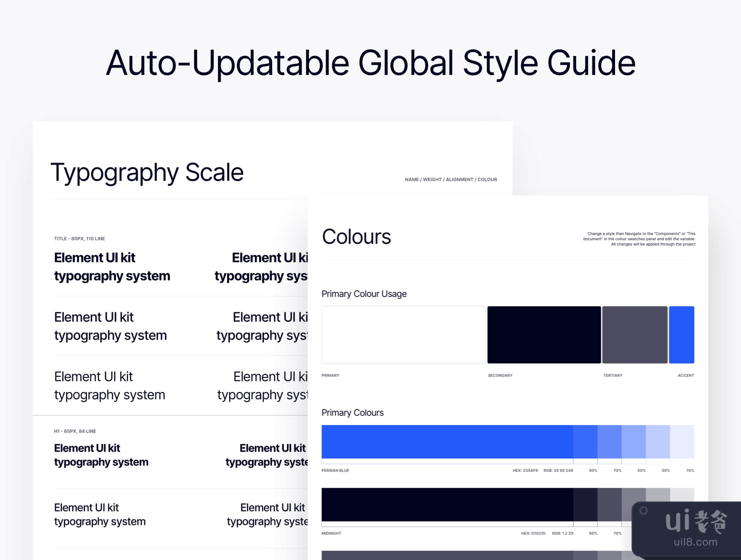This screenshot has width=741, height=560.
Task: Choose the Midnight 90% tint swatch
Action: tap(585, 504)
